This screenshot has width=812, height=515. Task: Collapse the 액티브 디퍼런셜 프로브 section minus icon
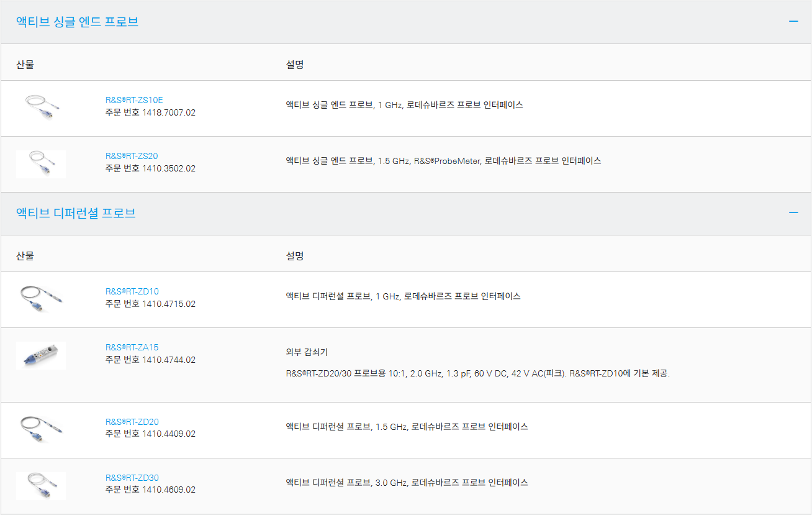(x=793, y=212)
